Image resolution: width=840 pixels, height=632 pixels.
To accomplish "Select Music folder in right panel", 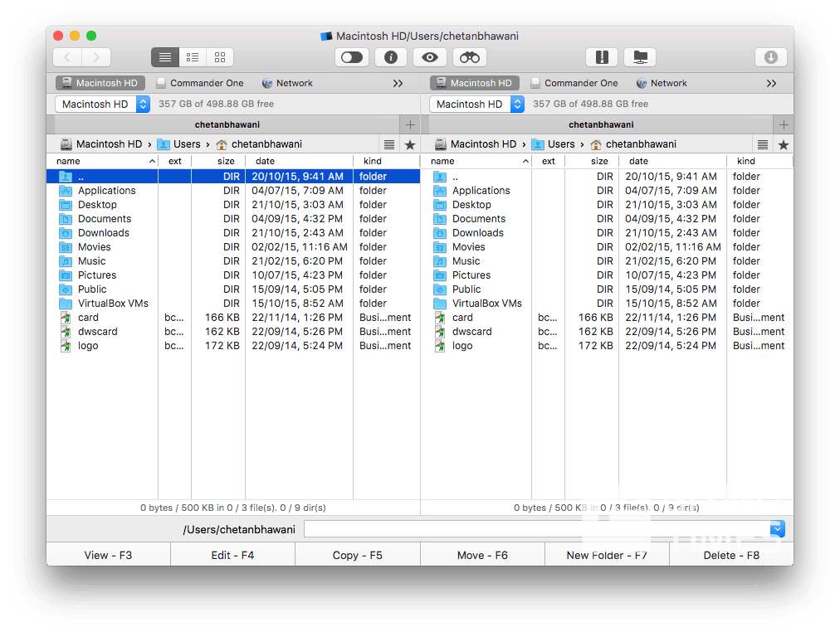I will [x=607, y=261].
